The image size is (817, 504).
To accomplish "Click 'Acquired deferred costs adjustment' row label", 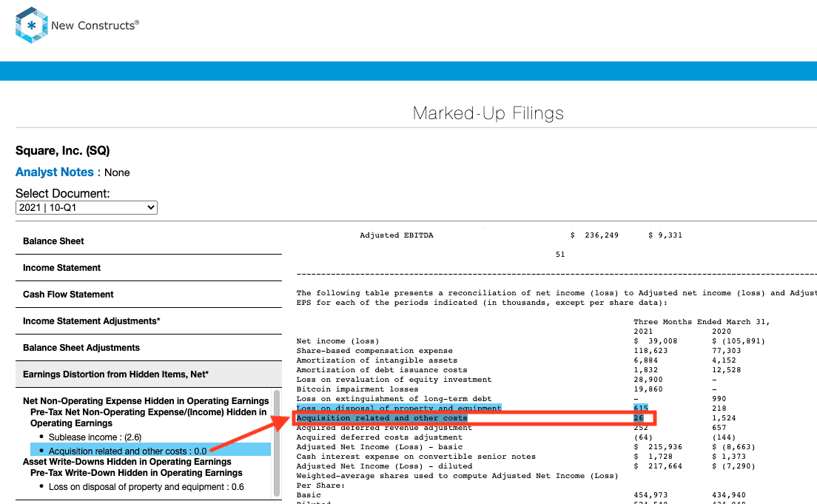I will 380,437.
